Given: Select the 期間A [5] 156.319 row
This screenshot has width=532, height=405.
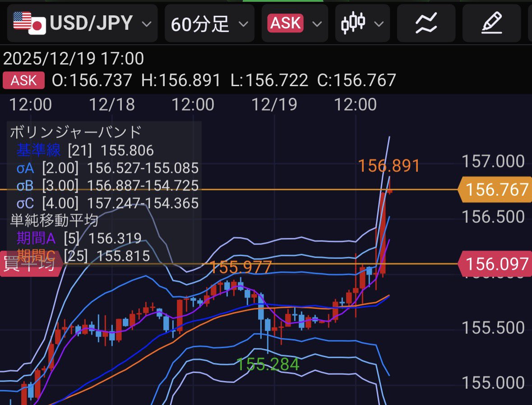Looking at the screenshot, I should point(79,238).
